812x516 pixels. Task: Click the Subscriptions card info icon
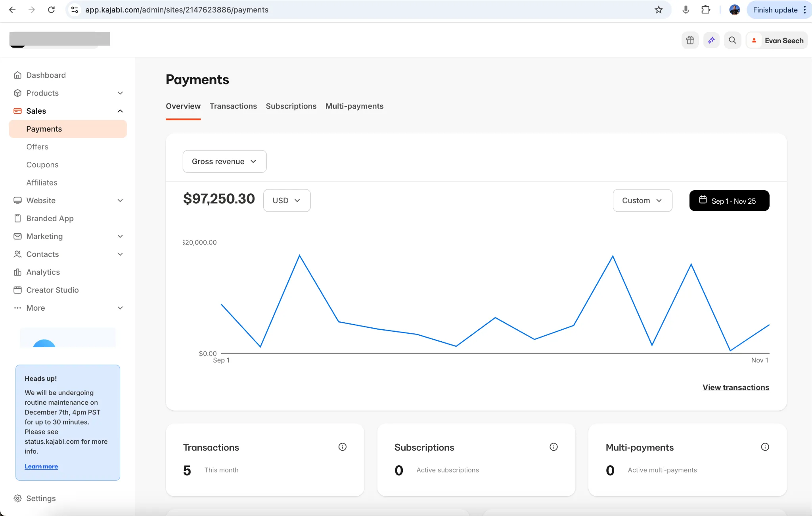tap(553, 447)
